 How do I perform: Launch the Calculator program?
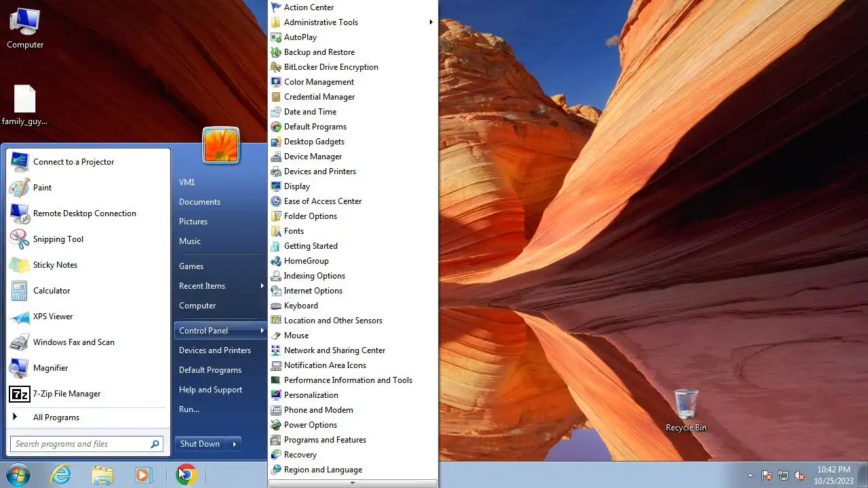point(87,291)
